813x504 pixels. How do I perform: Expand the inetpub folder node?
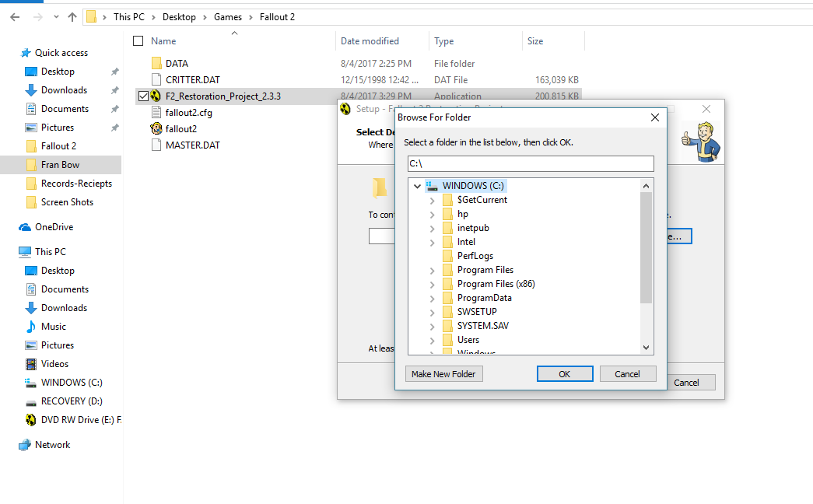pyautogui.click(x=432, y=228)
